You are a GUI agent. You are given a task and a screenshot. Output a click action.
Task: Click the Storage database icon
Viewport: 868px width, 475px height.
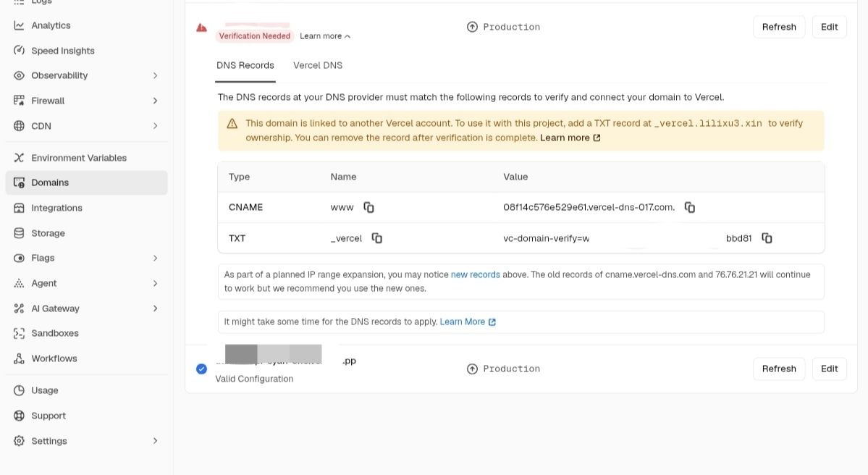point(19,233)
